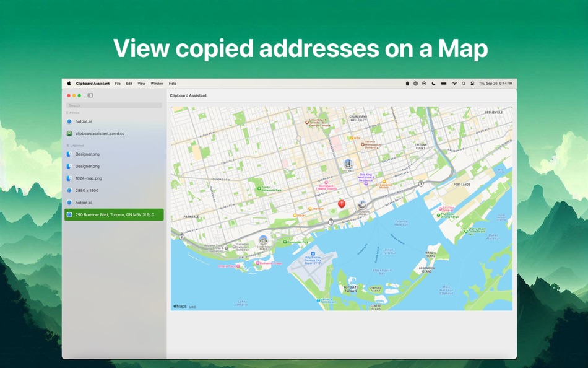Click the screen recording indicator icon
This screenshot has height=368, width=588.
click(424, 84)
